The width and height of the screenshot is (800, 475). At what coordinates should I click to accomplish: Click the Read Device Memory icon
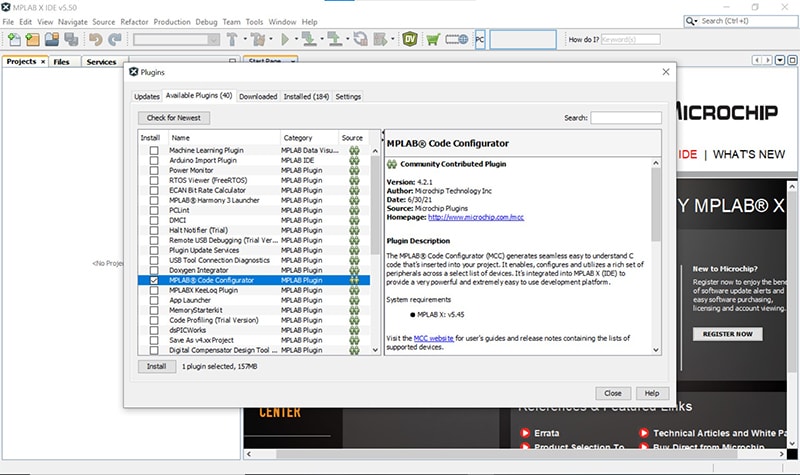click(x=335, y=39)
